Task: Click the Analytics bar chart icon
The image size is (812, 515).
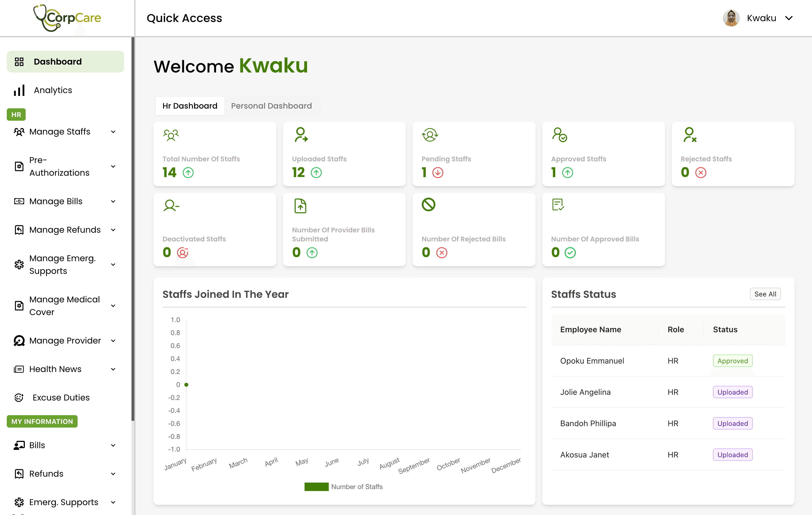Action: point(19,90)
